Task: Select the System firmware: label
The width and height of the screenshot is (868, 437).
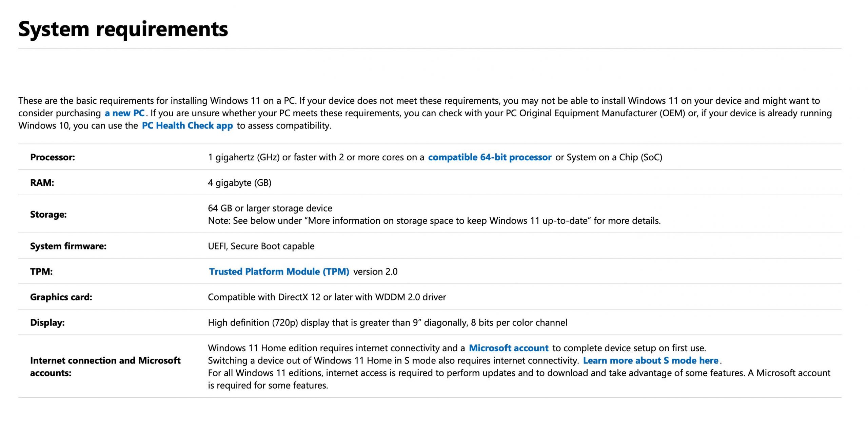Action: coord(68,246)
